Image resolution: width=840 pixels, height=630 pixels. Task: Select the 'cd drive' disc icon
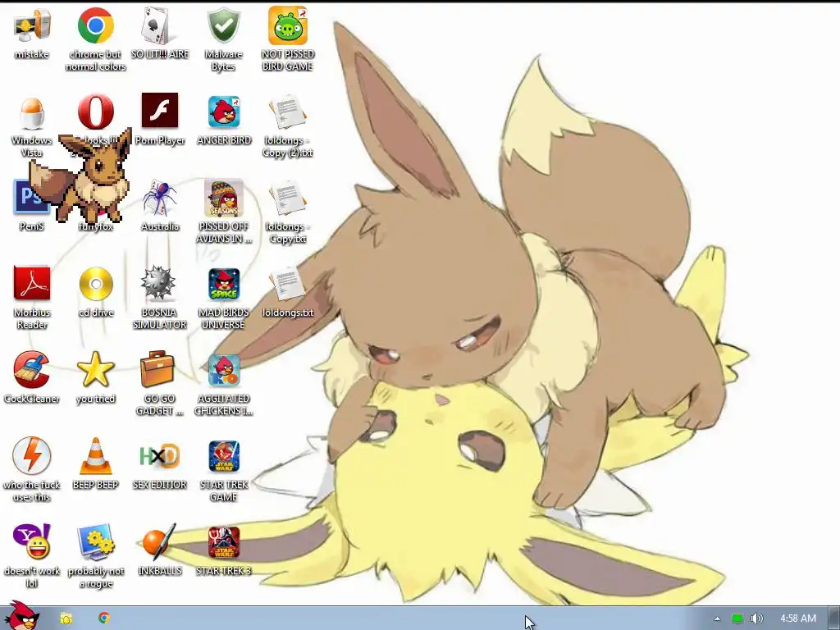tap(96, 284)
